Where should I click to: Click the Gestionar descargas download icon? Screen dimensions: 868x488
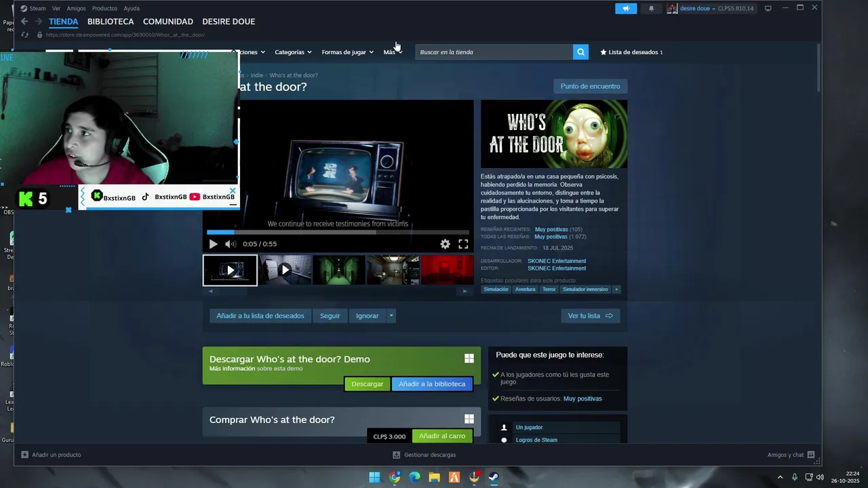[x=397, y=455]
